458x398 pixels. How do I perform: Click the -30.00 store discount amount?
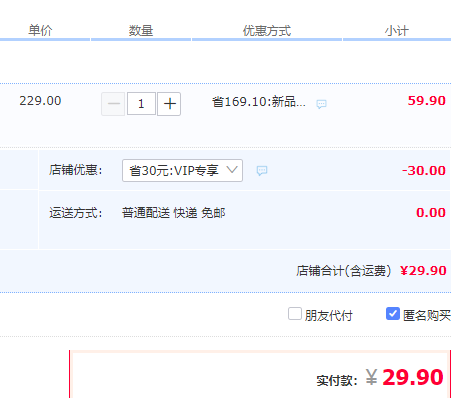[424, 171]
